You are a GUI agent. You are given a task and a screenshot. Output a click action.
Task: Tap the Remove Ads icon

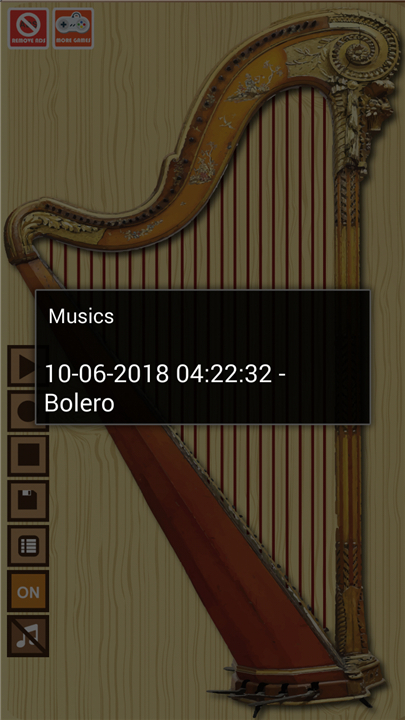click(28, 28)
